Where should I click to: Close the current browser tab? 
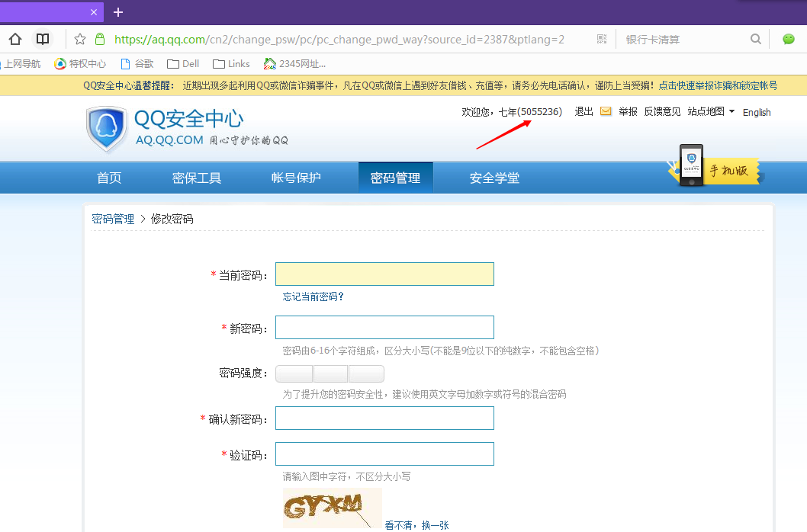(94, 12)
